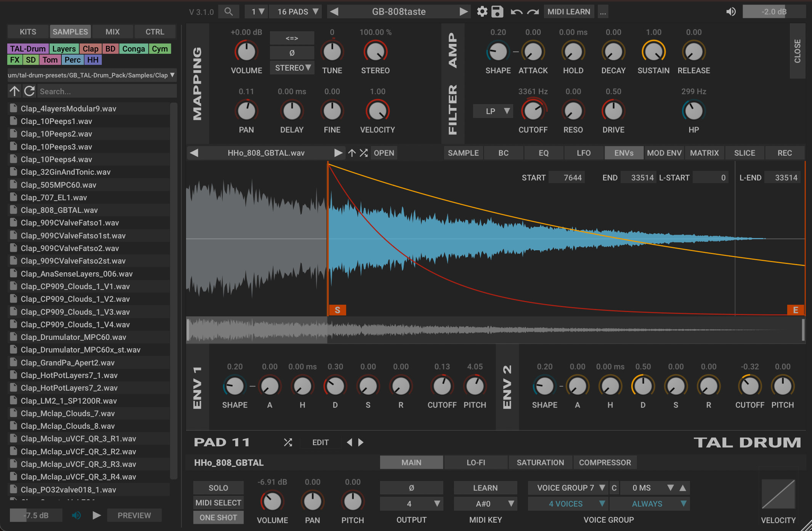Load previous preset before GB-808taste

[334, 11]
